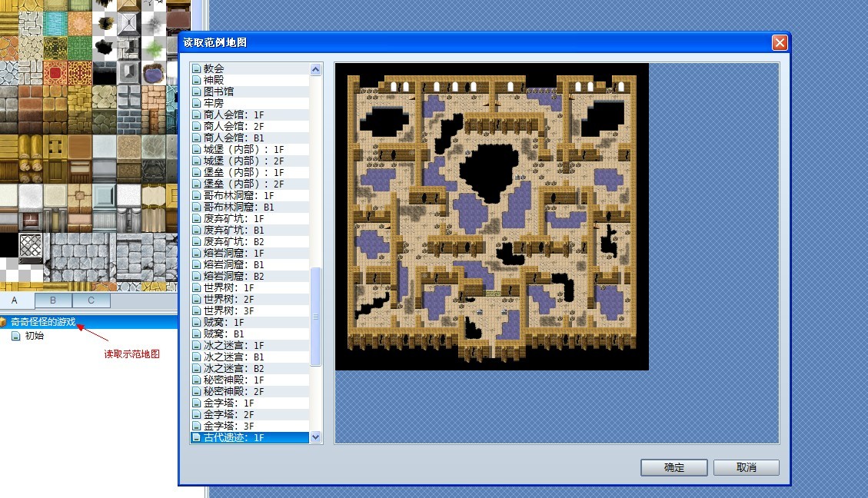868x498 pixels.
Task: Choose 城堡（内部）：1F sample map
Action: (250, 149)
